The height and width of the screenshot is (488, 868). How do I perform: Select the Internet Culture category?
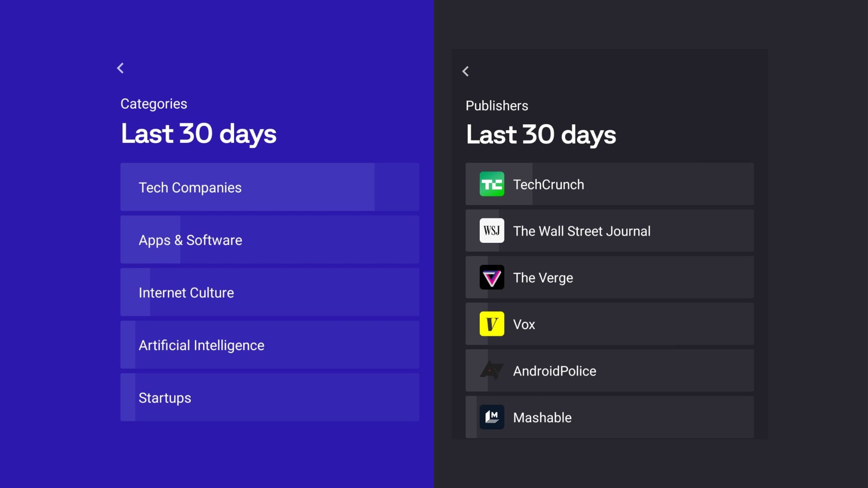point(270,292)
